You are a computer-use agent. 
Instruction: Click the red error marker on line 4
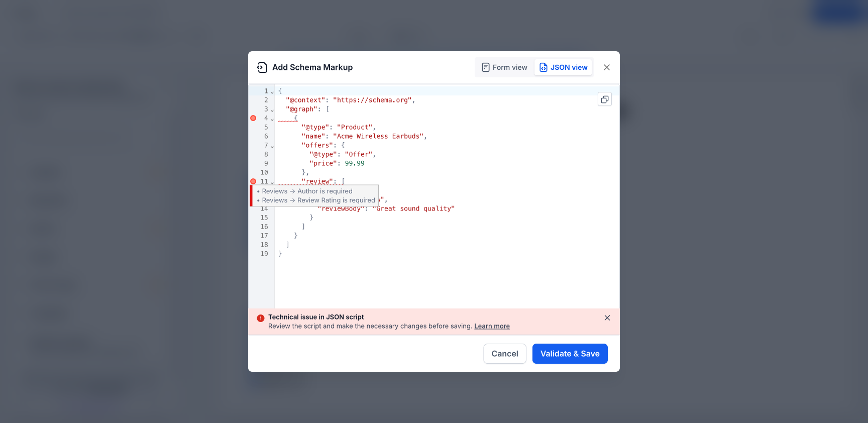click(253, 118)
